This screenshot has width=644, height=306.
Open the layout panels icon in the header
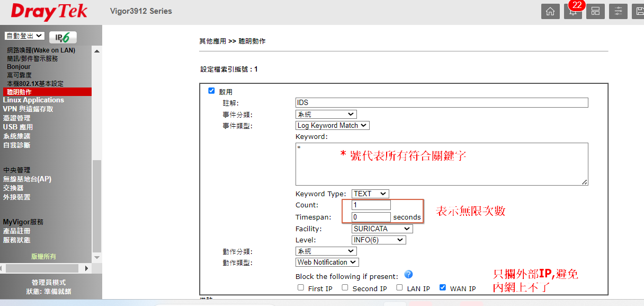[595, 11]
